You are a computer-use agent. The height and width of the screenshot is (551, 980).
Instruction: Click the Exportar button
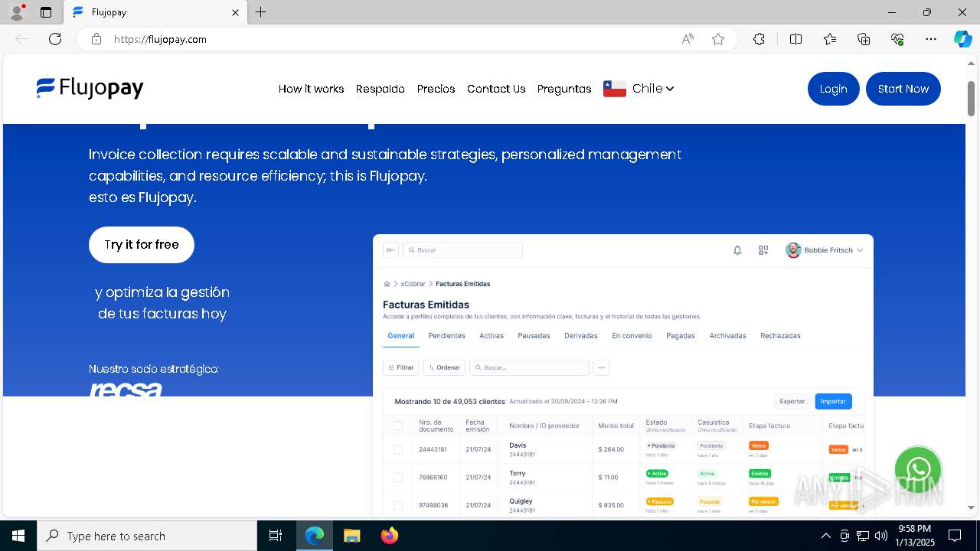792,401
